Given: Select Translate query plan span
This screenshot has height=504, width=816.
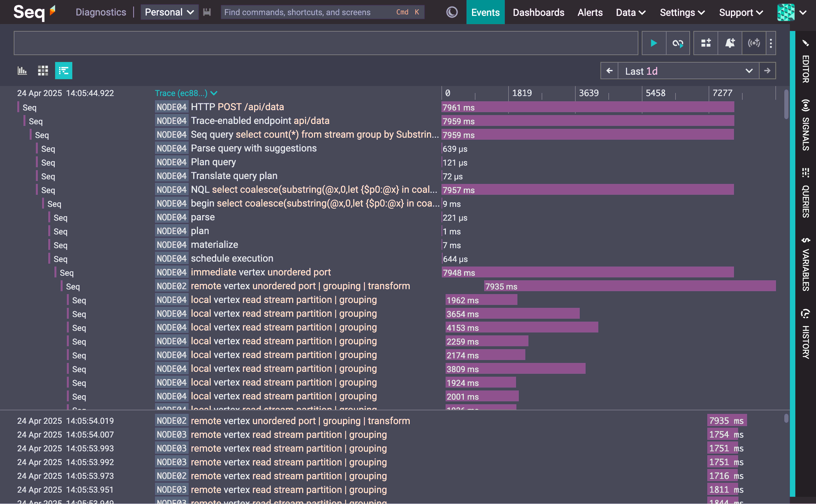Looking at the screenshot, I should [234, 176].
